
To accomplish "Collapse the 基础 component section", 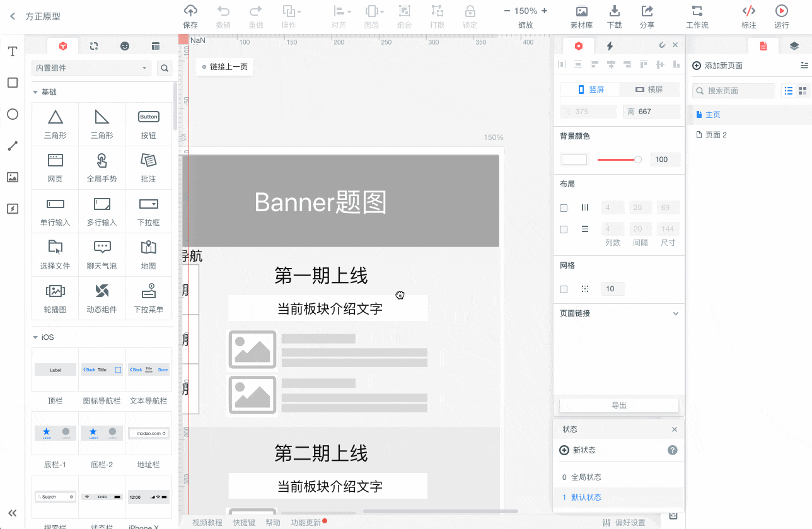I will pos(35,92).
